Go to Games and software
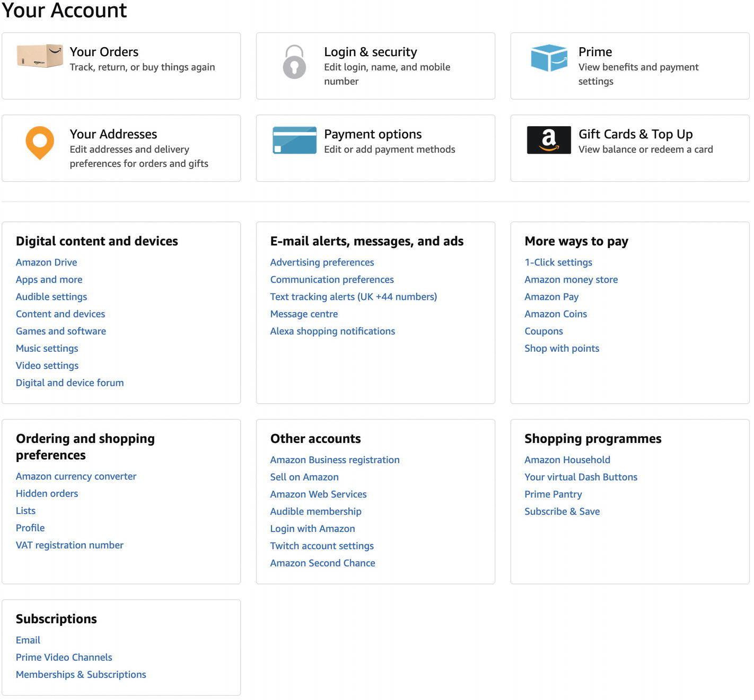 (x=61, y=331)
